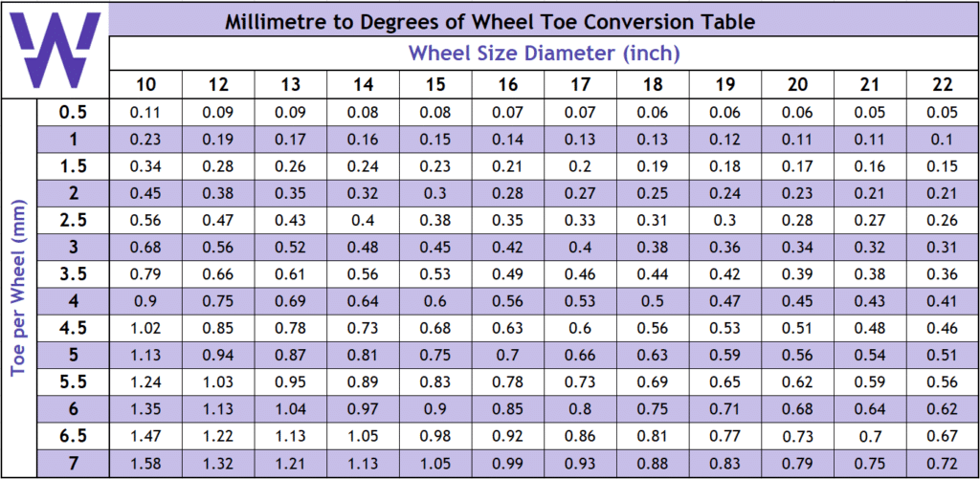Select the wheel size 18 column header
980x479 pixels.
pos(653,84)
